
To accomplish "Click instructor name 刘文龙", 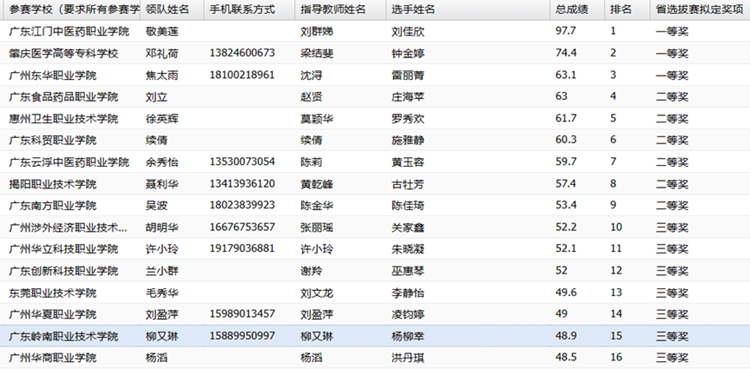I will coord(317,293).
